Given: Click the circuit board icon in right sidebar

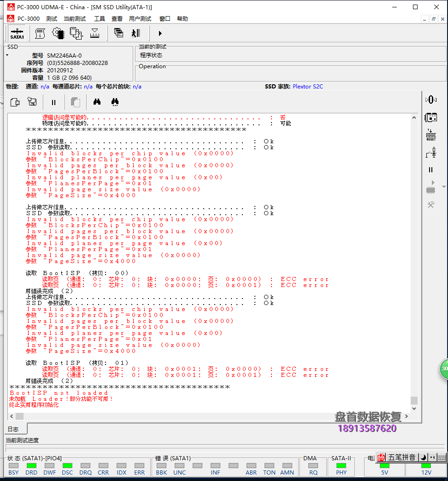Looking at the screenshot, I should click(431, 117).
